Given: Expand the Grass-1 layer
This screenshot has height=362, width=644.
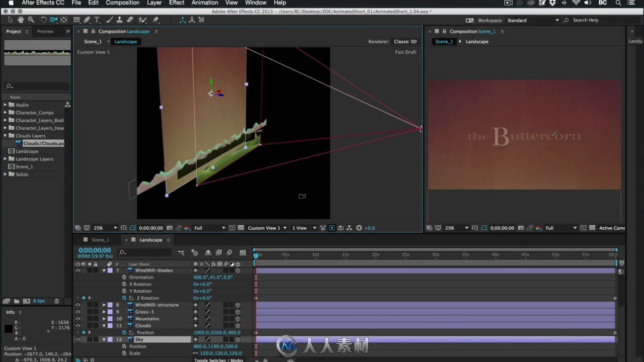Looking at the screenshot, I should (104, 312).
